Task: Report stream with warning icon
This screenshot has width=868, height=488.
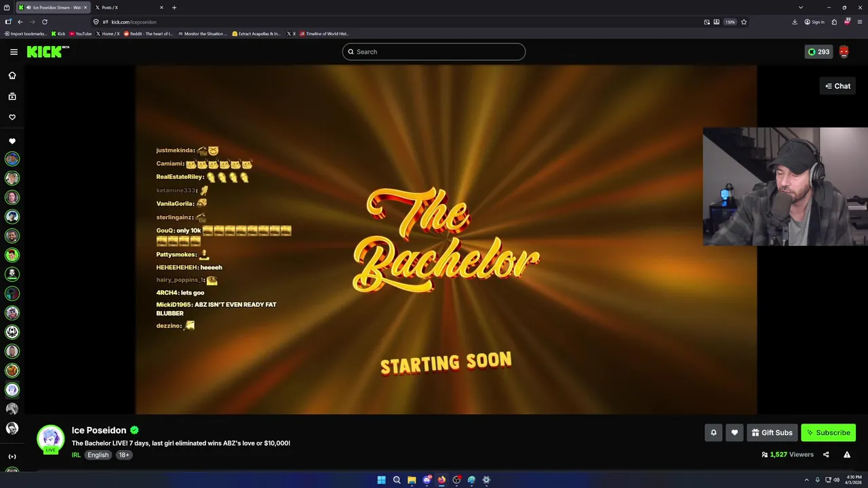Action: (x=847, y=455)
